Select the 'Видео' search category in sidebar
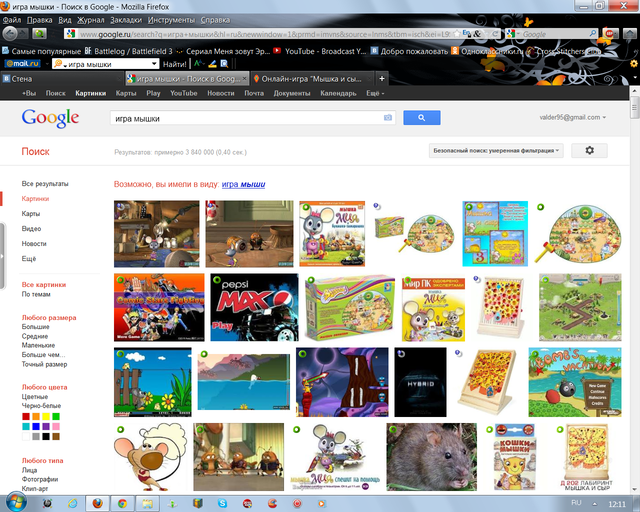 click(x=31, y=229)
